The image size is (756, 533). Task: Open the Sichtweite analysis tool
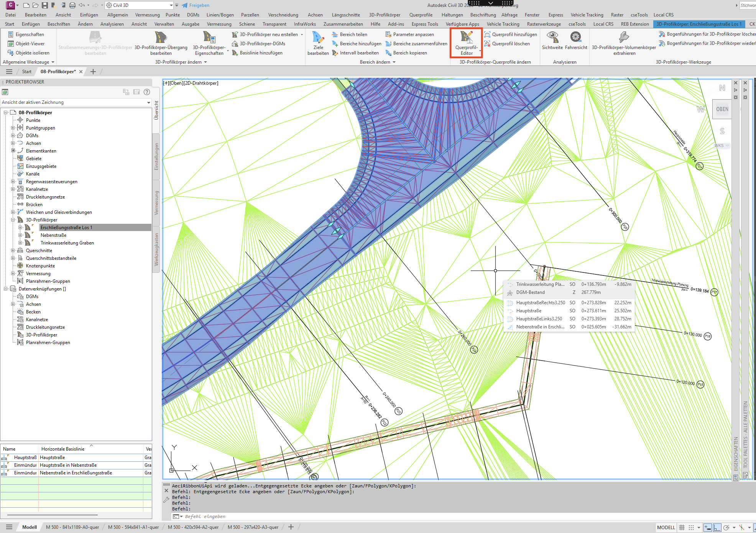tap(552, 41)
